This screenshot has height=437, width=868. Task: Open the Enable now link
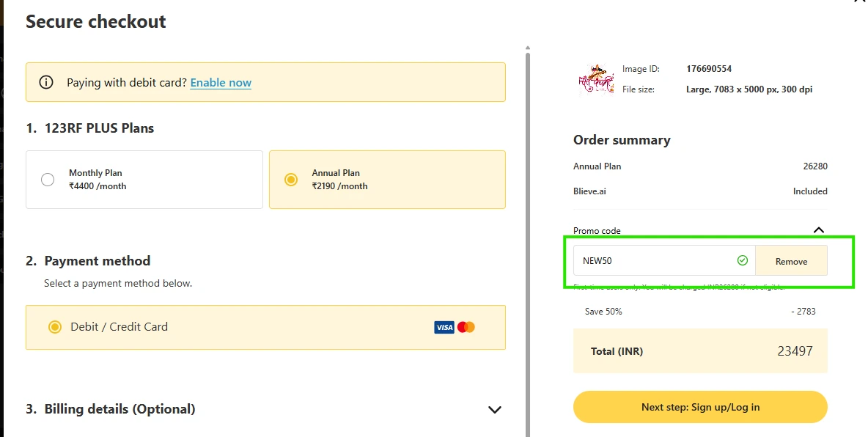coord(221,82)
